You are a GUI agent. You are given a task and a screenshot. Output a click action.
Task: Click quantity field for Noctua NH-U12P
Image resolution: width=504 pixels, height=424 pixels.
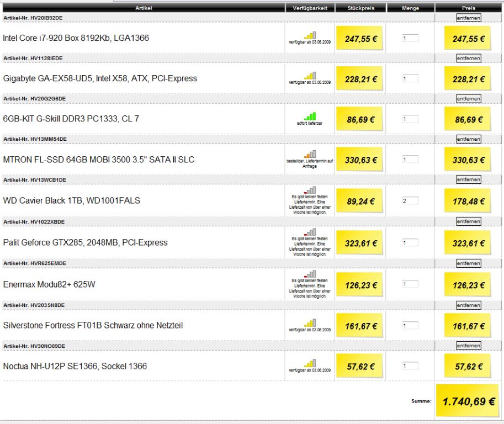coord(410,366)
